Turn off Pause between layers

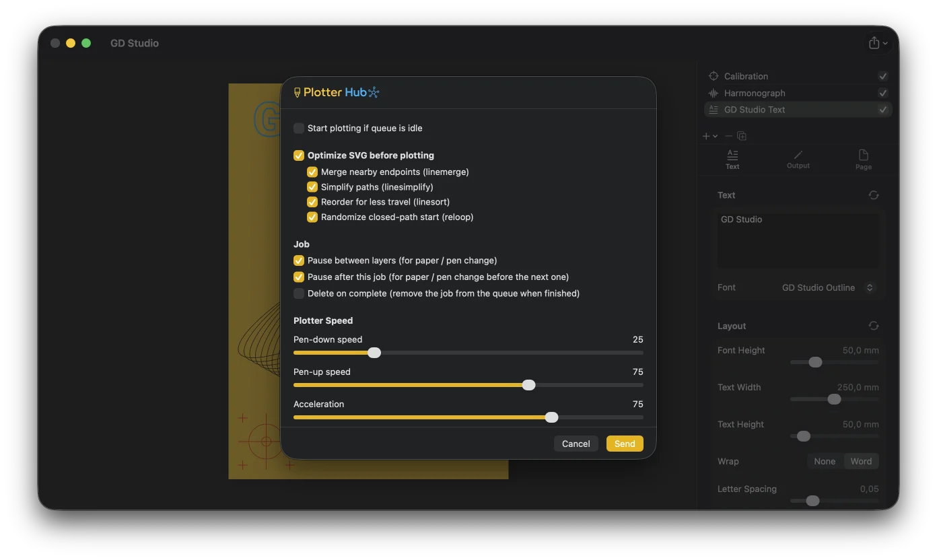(299, 260)
